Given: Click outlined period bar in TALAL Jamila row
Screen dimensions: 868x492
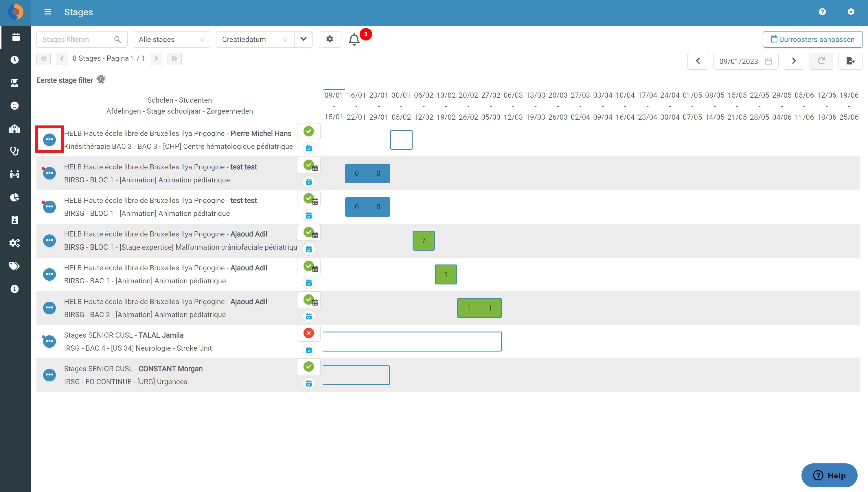Looking at the screenshot, I should pos(412,341).
